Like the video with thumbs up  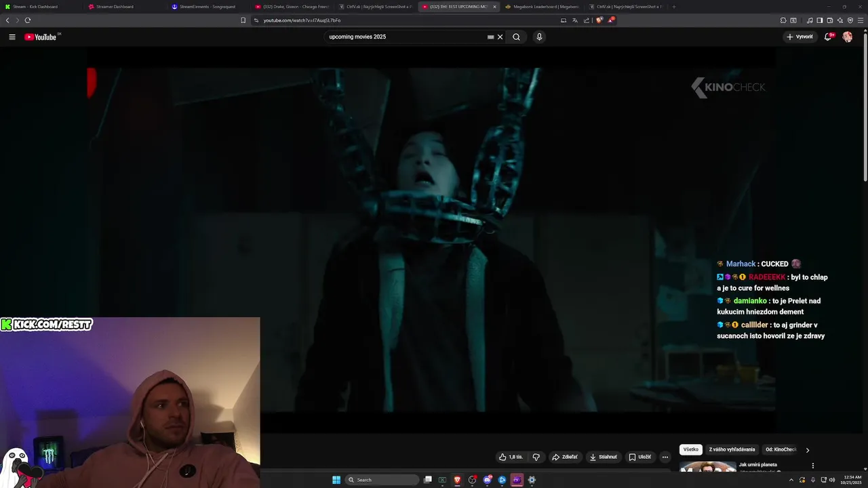click(511, 457)
